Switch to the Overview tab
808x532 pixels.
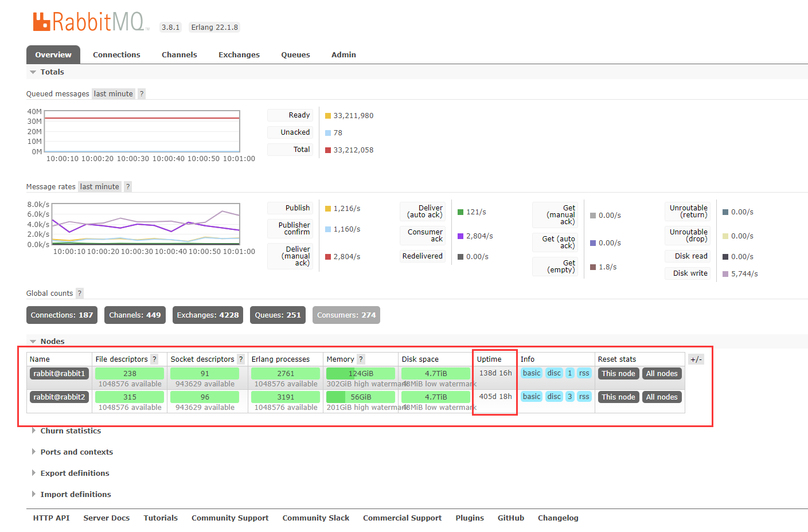[53, 55]
